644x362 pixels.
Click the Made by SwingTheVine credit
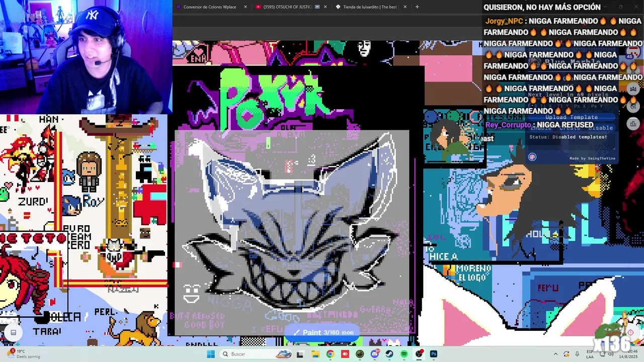592,158
